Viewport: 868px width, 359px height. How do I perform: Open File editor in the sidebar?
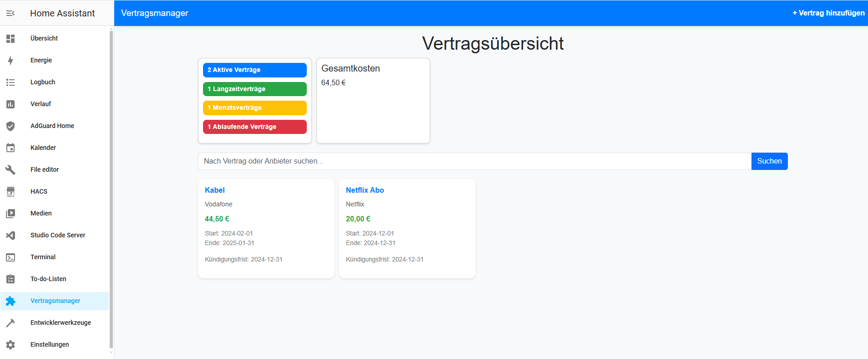coord(55,170)
